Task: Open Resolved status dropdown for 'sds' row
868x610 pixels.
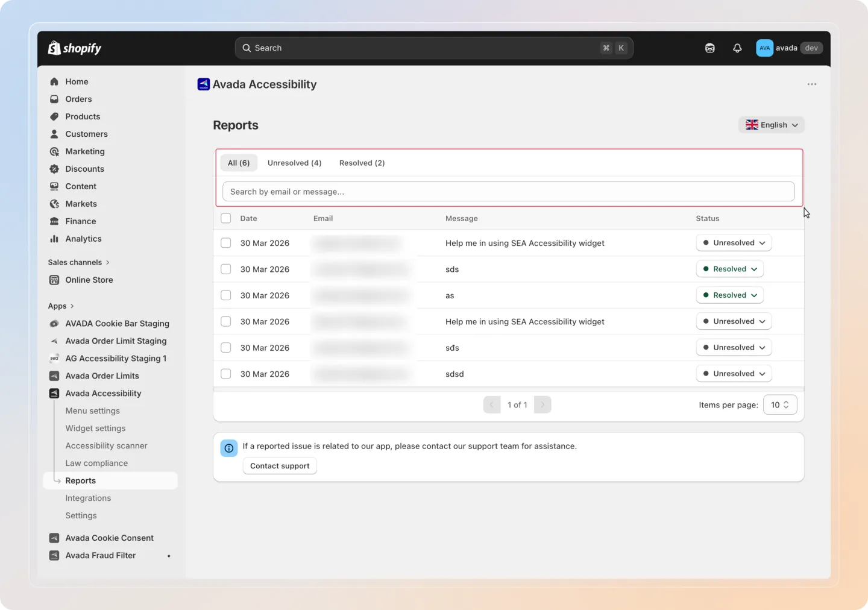Action: (730, 269)
